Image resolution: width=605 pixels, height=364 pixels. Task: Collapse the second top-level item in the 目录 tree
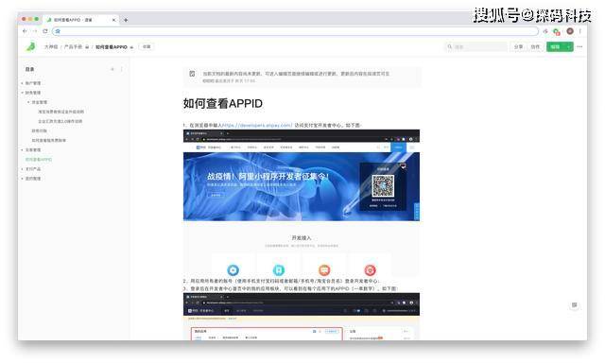[x=23, y=93]
